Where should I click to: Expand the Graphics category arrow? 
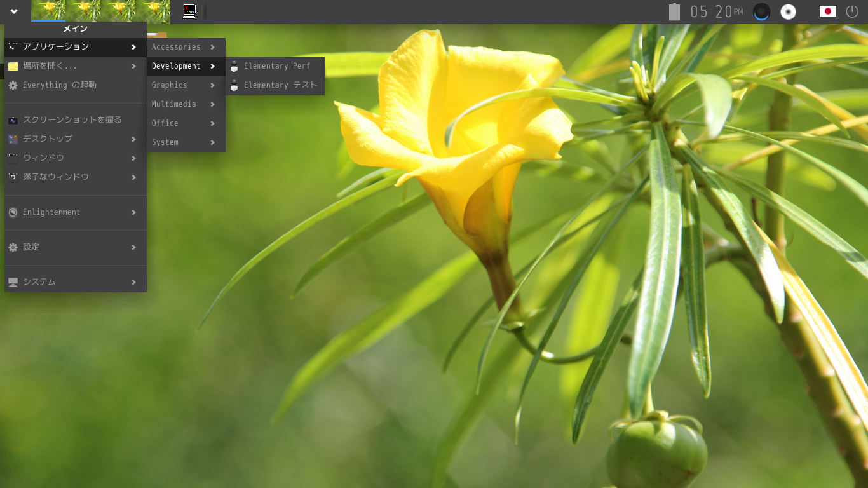pyautogui.click(x=212, y=85)
